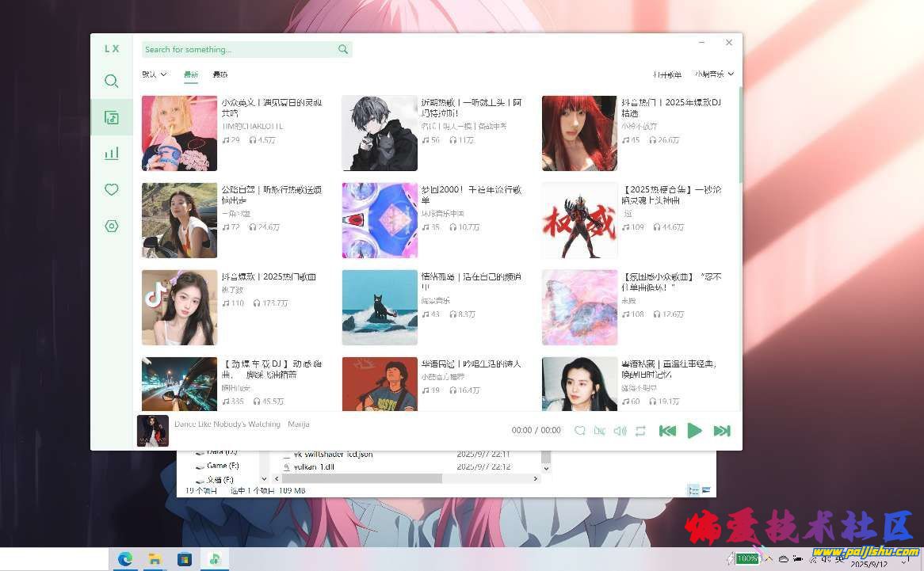This screenshot has height=571, width=924.
Task: Open the leaderboard charts sidebar icon
Action: pos(112,154)
